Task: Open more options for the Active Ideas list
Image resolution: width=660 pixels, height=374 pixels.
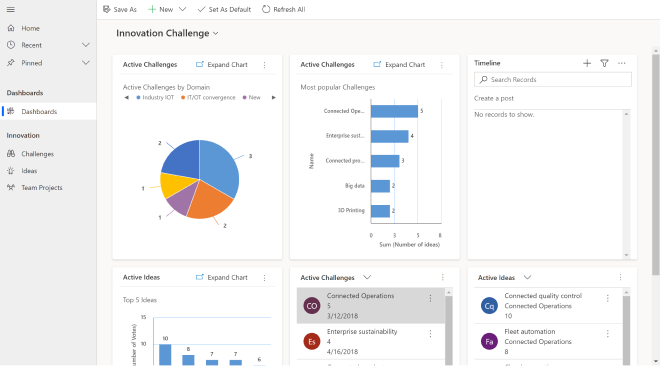Action: coord(620,277)
